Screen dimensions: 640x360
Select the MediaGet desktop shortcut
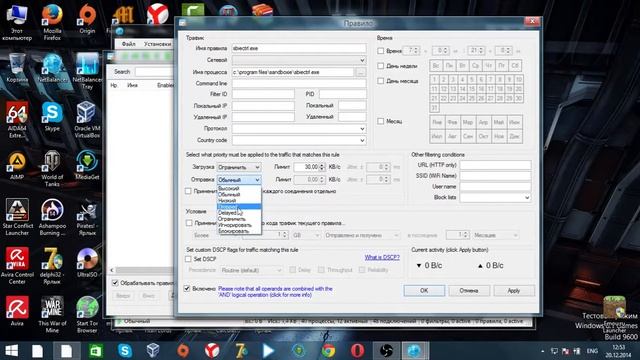tap(87, 165)
